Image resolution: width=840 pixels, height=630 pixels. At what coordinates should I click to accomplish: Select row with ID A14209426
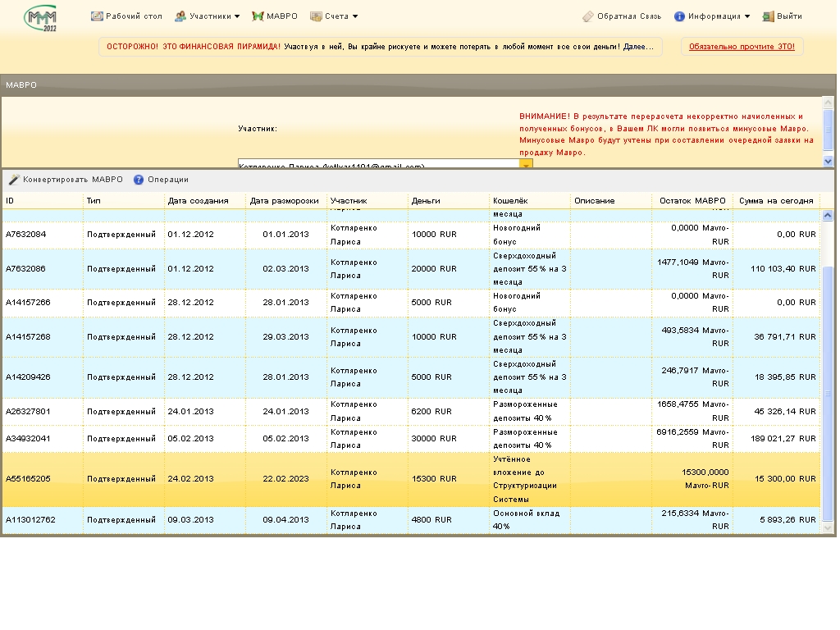(x=411, y=377)
